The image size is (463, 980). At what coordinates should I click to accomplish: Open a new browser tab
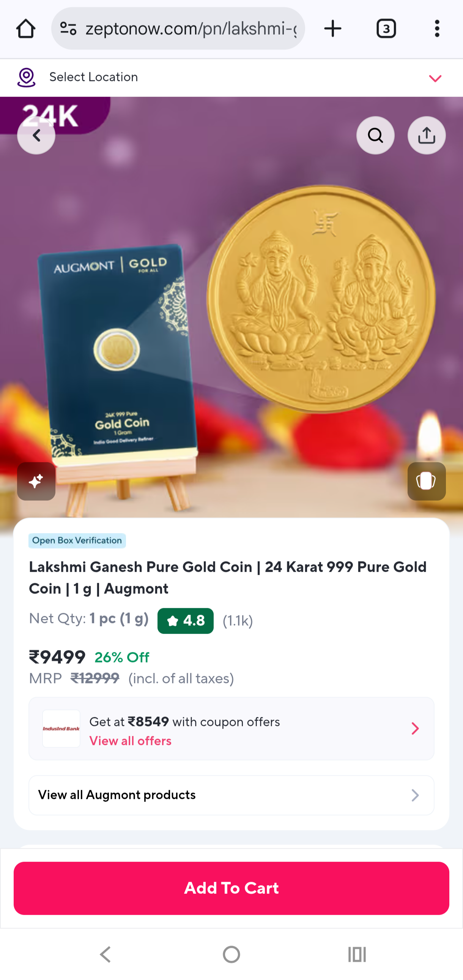pos(332,29)
